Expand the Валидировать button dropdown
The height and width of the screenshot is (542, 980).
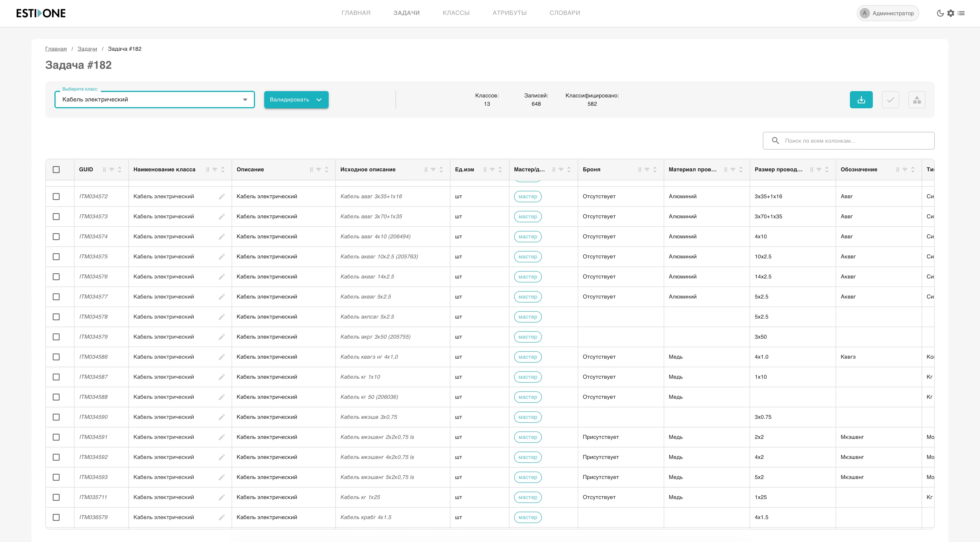coord(319,100)
